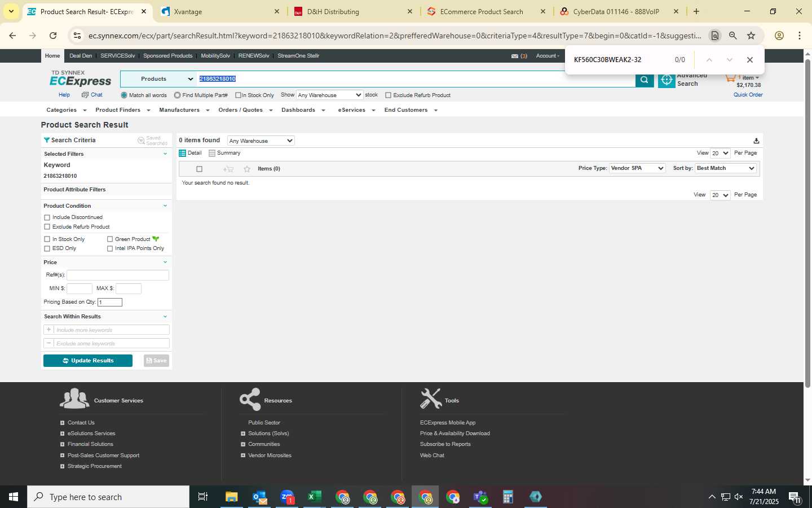Open the Manufacturers menu

click(184, 110)
